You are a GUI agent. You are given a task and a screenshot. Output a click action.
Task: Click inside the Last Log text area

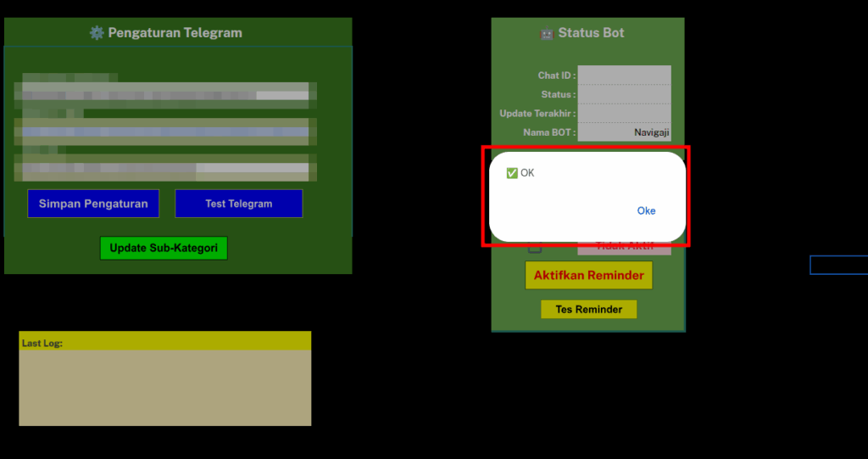click(x=165, y=387)
